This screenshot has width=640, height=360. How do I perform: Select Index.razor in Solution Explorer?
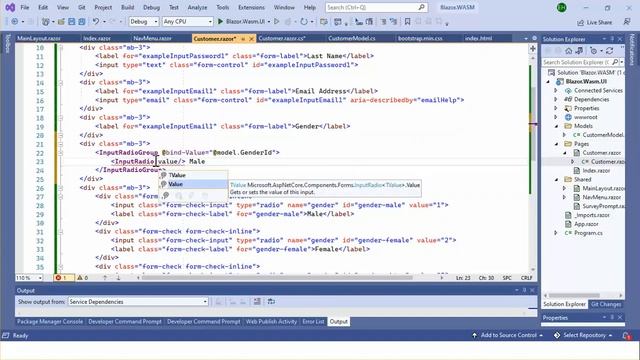coord(596,171)
